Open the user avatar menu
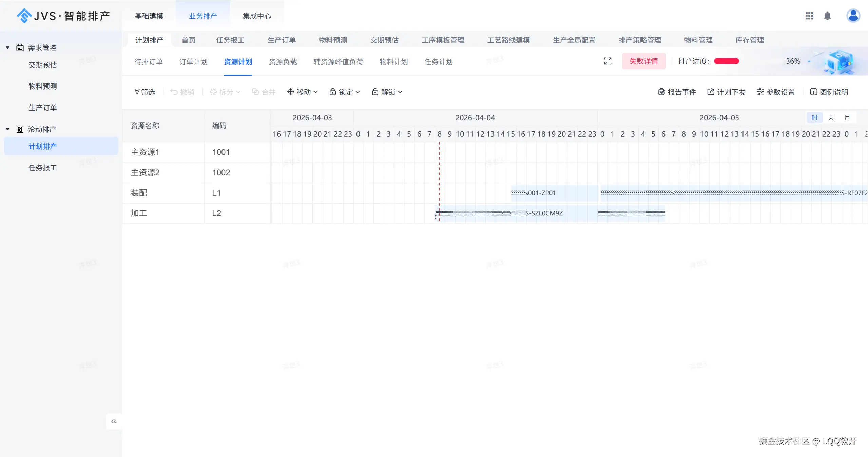This screenshot has width=868, height=457. click(853, 16)
